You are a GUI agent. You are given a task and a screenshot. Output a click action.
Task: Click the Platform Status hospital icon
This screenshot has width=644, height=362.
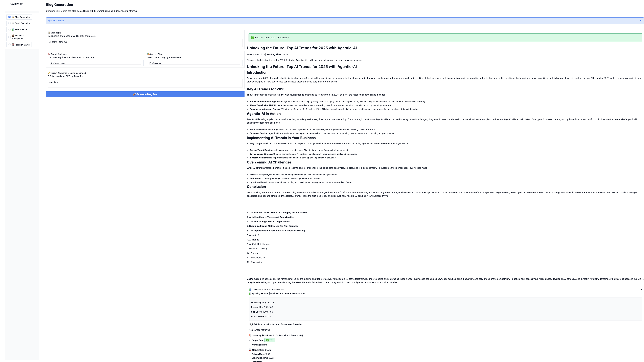[13, 45]
